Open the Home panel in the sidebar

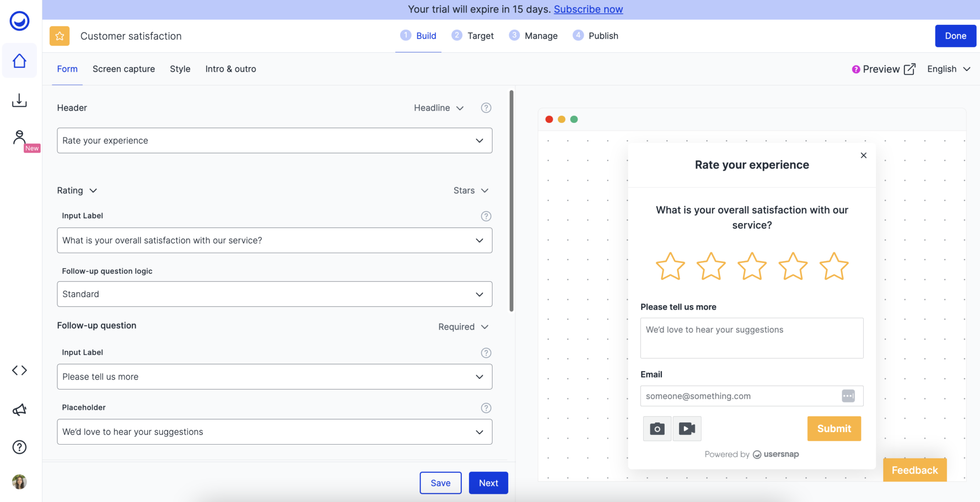pyautogui.click(x=19, y=60)
